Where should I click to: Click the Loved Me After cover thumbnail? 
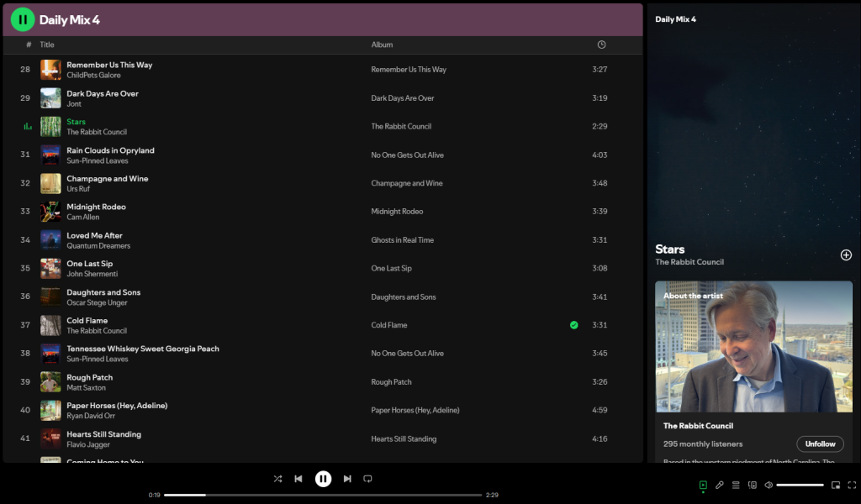point(50,240)
